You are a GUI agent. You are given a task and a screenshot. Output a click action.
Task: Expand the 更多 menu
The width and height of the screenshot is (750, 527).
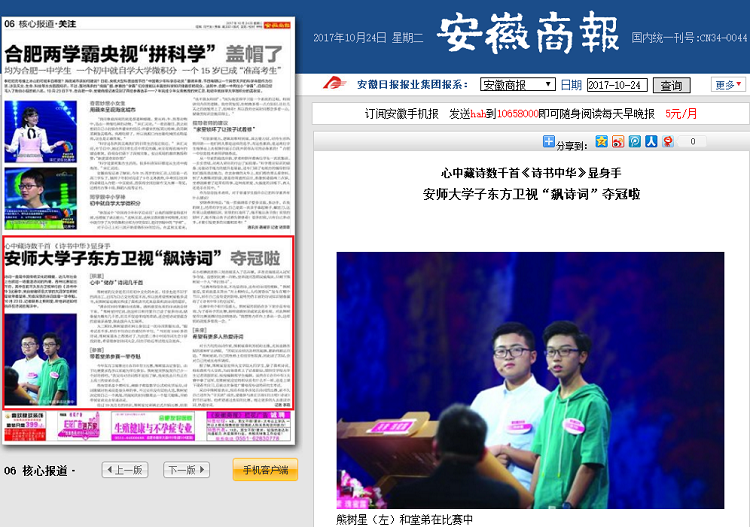729,85
